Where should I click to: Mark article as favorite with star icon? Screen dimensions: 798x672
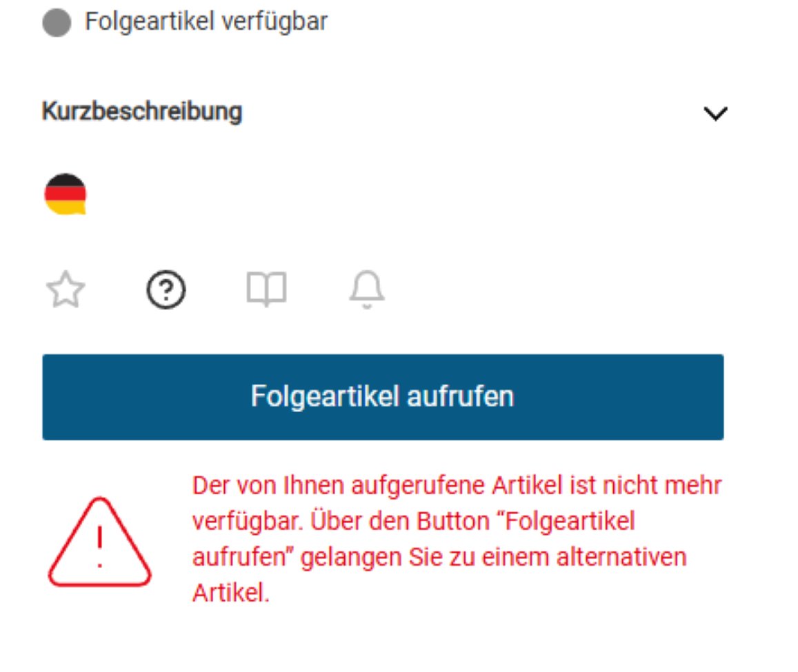[x=66, y=289]
